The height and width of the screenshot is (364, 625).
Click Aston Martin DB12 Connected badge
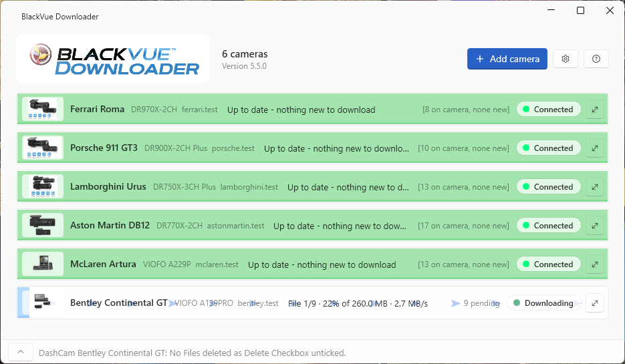[549, 225]
